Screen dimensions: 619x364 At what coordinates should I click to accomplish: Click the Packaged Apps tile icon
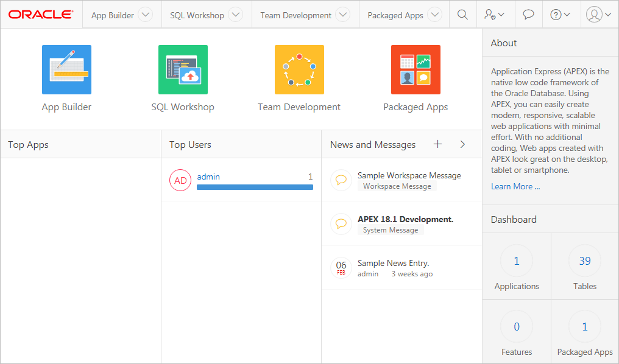click(416, 69)
